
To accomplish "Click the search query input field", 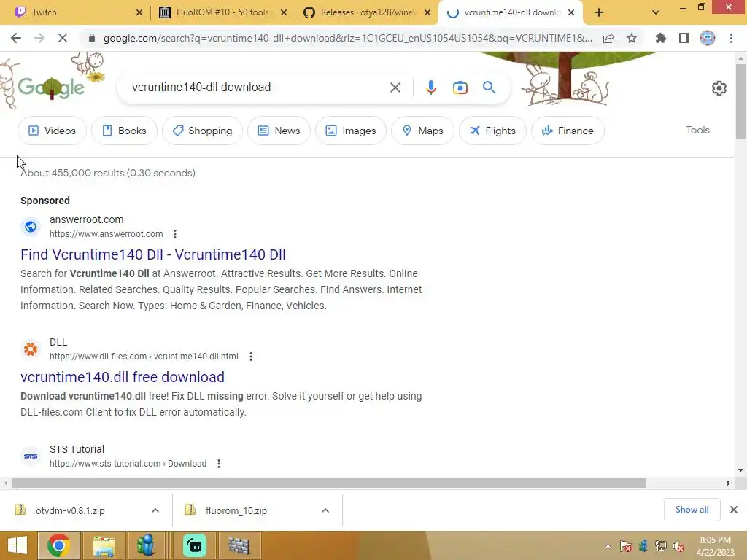I will [258, 87].
